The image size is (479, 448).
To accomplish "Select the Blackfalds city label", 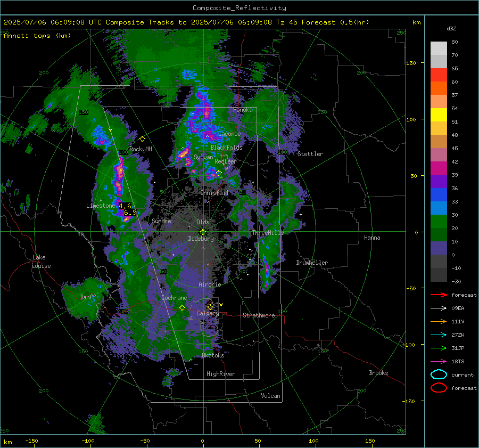I will pos(226,148).
